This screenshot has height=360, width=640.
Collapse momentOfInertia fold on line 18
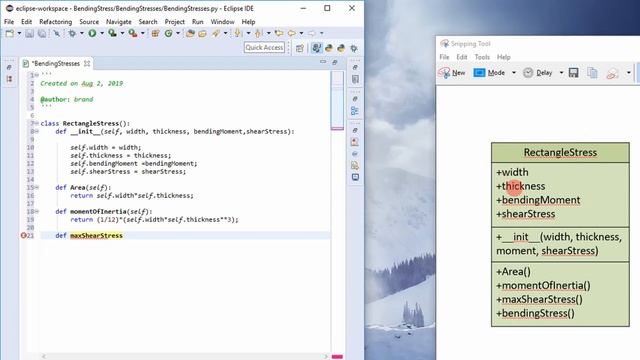point(36,211)
